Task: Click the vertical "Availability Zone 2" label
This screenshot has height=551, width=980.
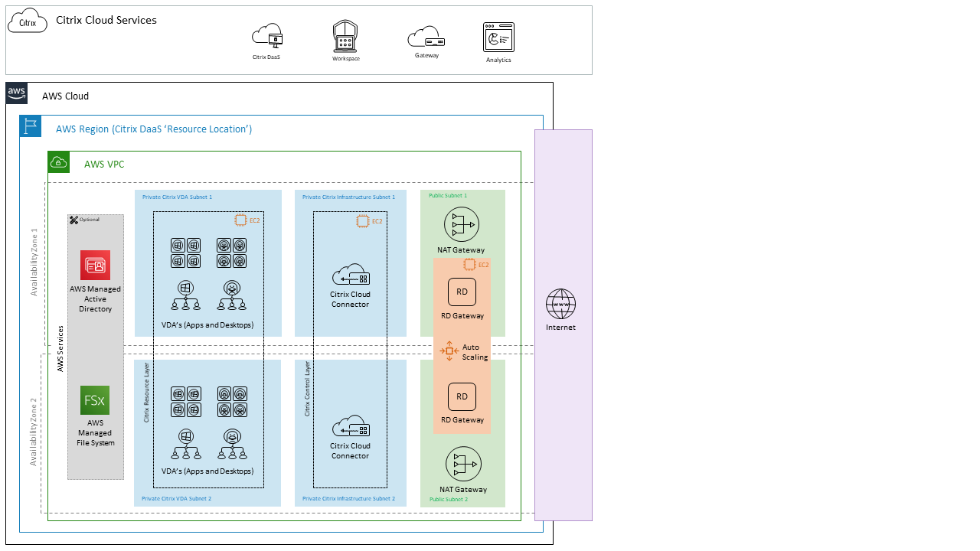Action: [x=34, y=432]
